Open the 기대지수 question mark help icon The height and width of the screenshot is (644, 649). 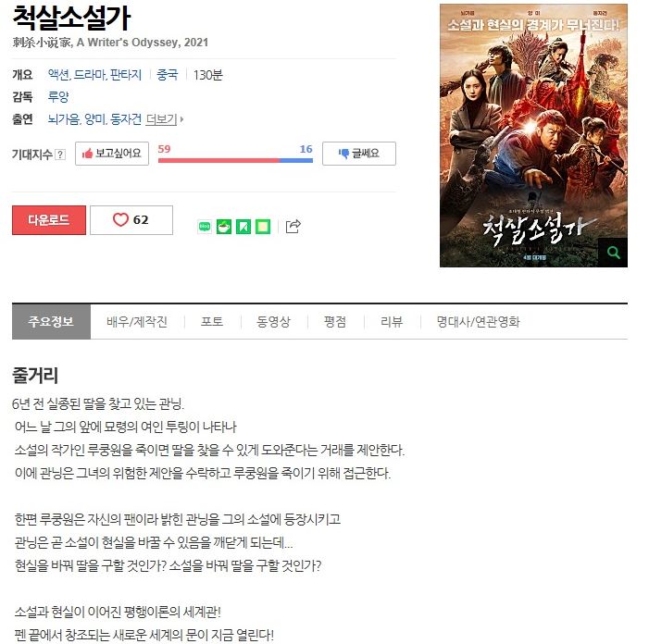[60, 155]
